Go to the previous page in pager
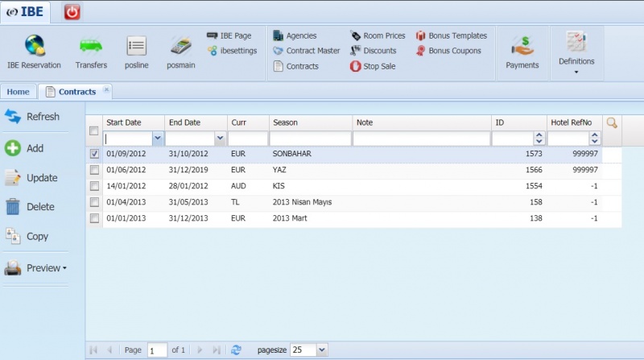The height and width of the screenshot is (360, 644). [x=109, y=350]
